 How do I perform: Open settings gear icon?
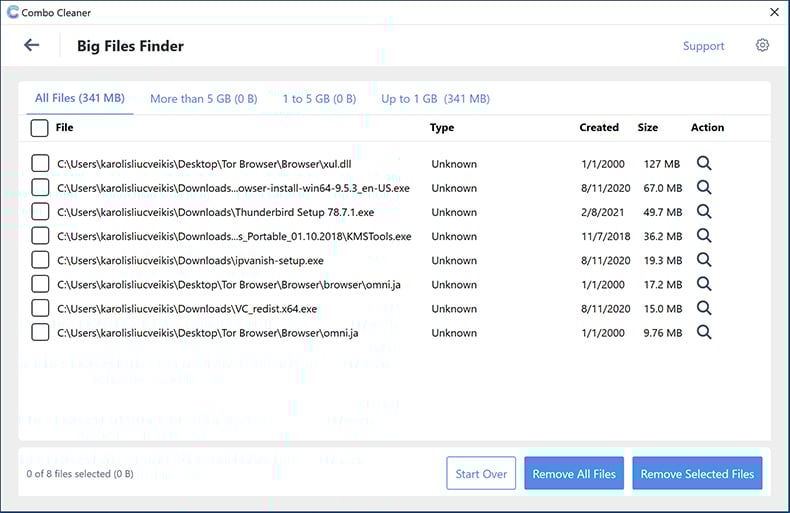pos(762,45)
